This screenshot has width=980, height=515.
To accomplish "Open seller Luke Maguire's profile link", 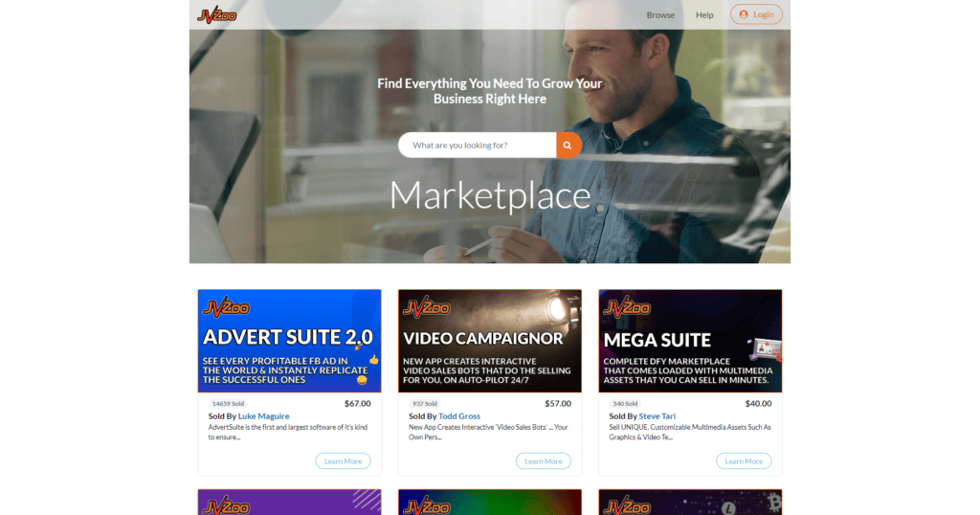I will (x=264, y=416).
